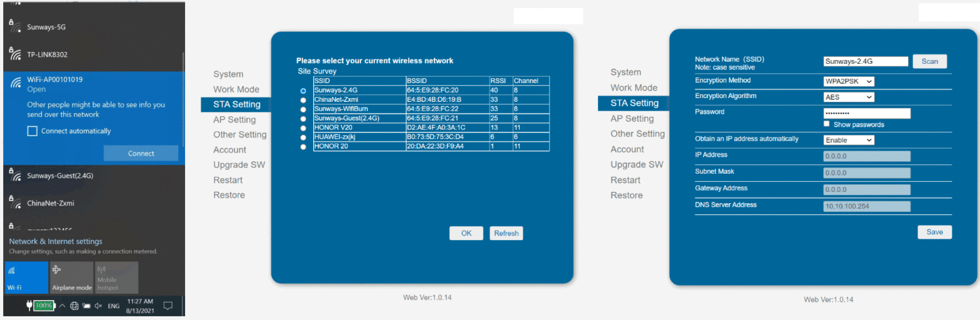Viewport: 980px width, 320px height.
Task: Open Work Mode beside the Network Name form
Action: pyautogui.click(x=634, y=87)
